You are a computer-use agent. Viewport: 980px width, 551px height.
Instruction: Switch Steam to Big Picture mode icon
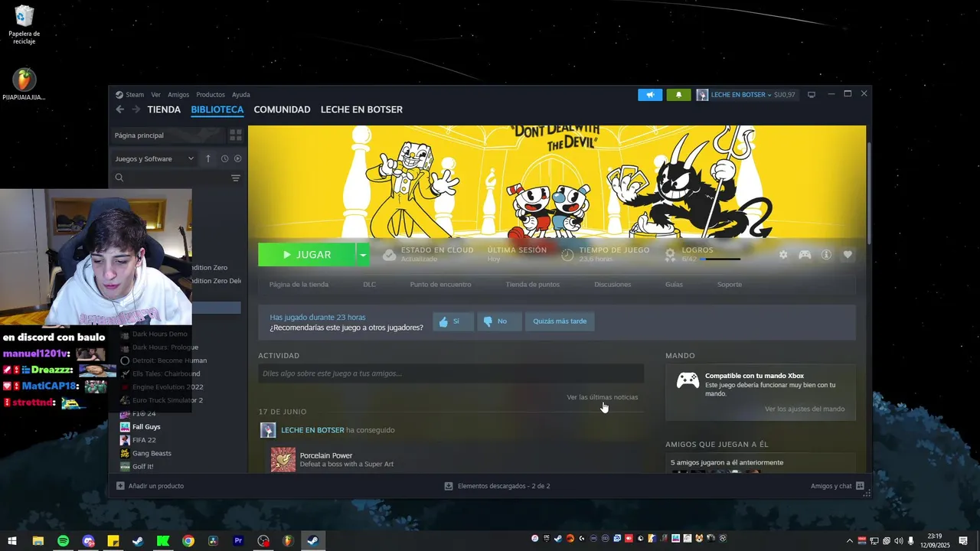812,95
